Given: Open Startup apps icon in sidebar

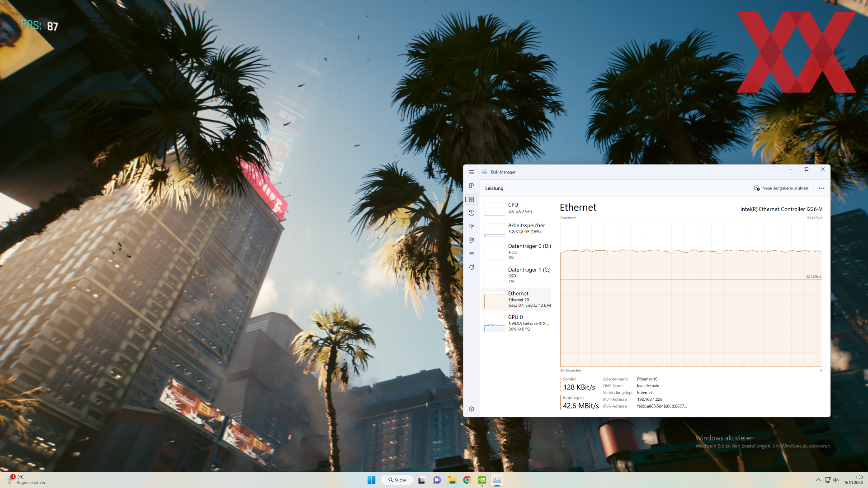Looking at the screenshot, I should click(x=471, y=226).
